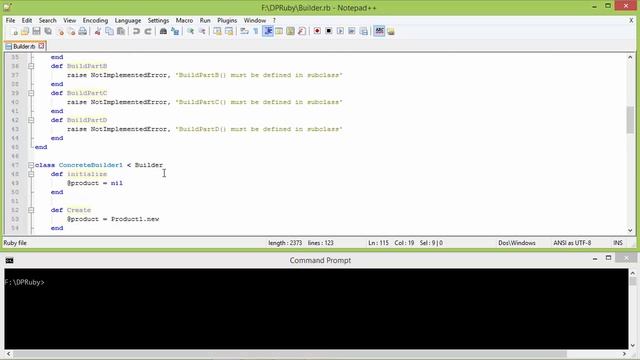Viewport: 640px width, 360px height.
Task: Open the Plugins menu
Action: pyautogui.click(x=227, y=20)
